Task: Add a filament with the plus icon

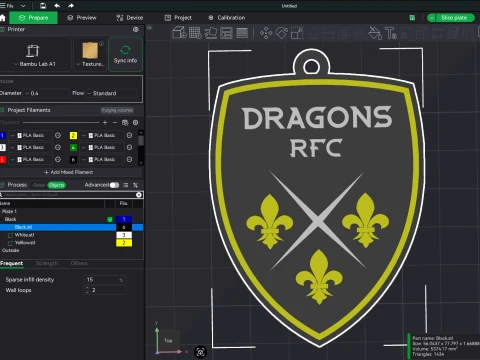Action: tap(105, 123)
